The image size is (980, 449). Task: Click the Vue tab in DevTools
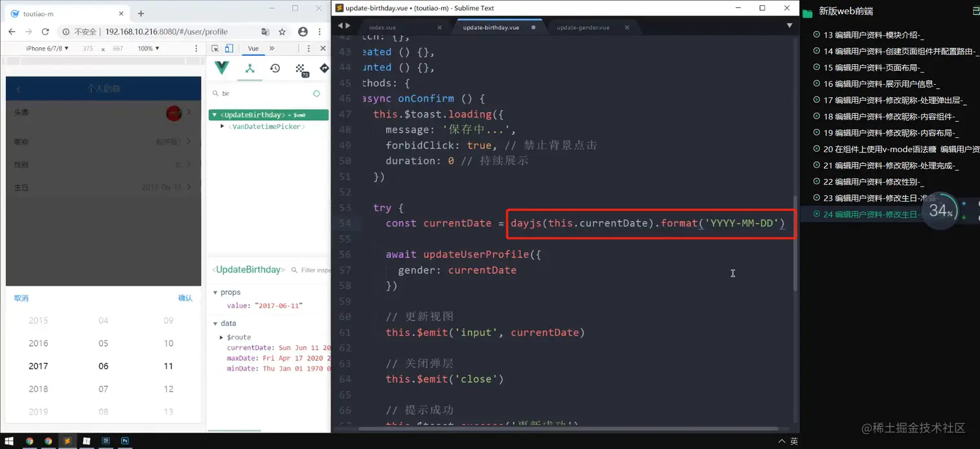pyautogui.click(x=253, y=49)
